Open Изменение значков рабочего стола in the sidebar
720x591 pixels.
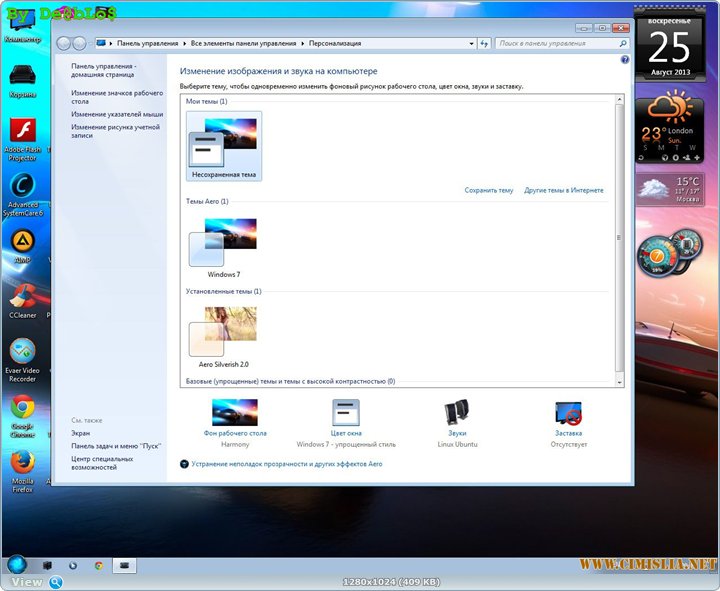(x=116, y=97)
